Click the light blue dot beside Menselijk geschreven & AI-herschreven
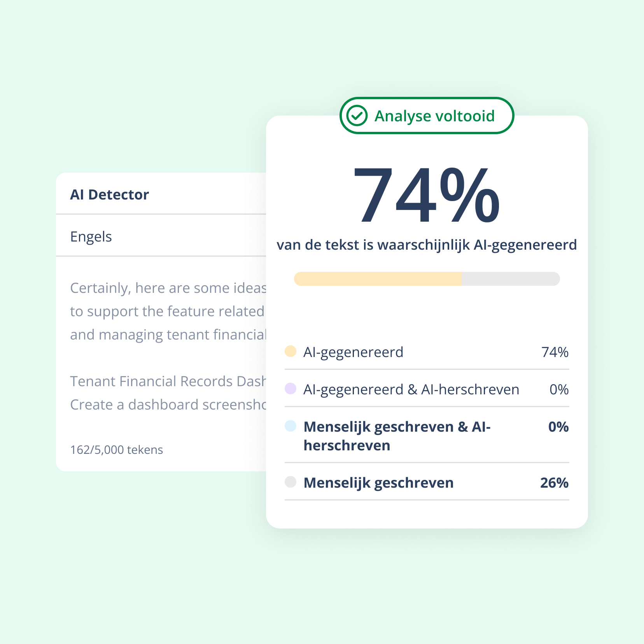644x644 pixels. [290, 426]
